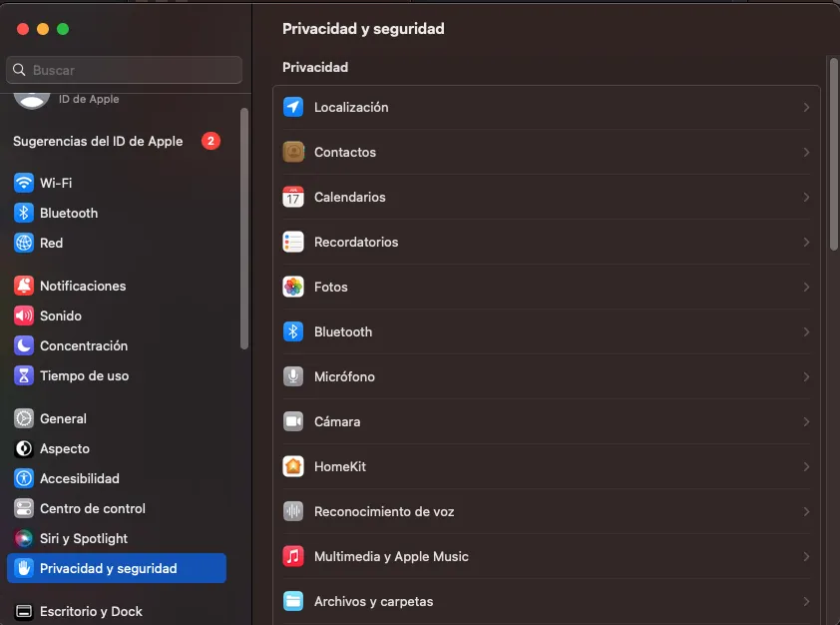Viewport: 840px width, 625px height.
Task: Select the Cámara icon
Action: [x=293, y=422]
